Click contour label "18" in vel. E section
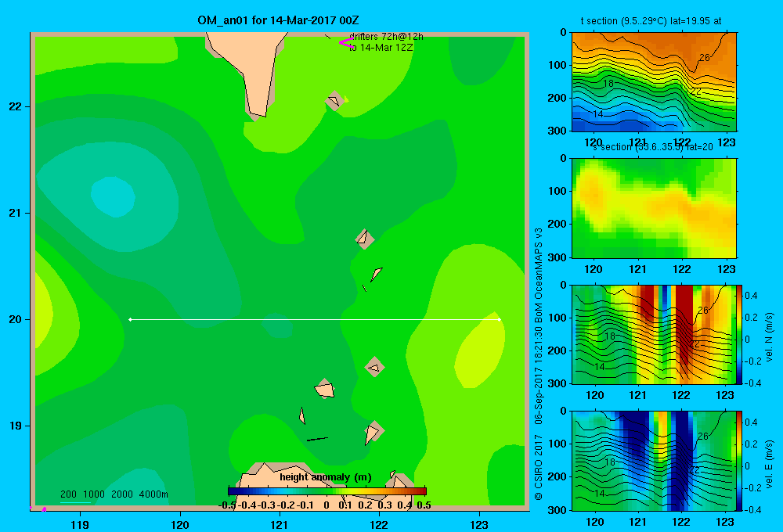Viewport: 783px width, 532px height. click(x=610, y=462)
